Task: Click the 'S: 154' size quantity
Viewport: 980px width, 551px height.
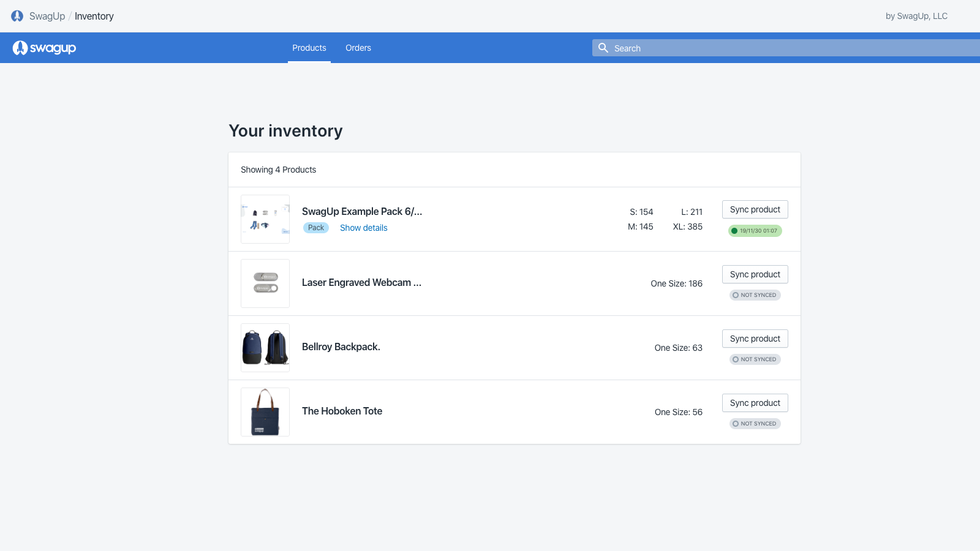Action: pyautogui.click(x=641, y=212)
